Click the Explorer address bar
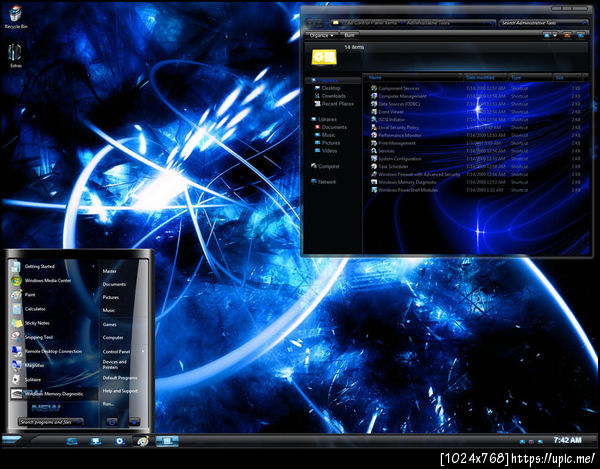The width and height of the screenshot is (600, 469). 412,23
